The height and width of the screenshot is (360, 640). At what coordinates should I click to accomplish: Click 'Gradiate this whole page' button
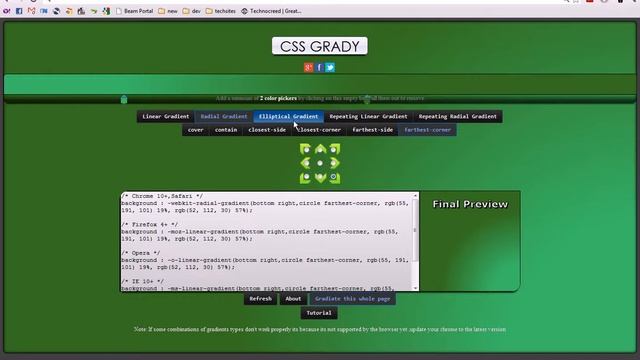pos(352,299)
